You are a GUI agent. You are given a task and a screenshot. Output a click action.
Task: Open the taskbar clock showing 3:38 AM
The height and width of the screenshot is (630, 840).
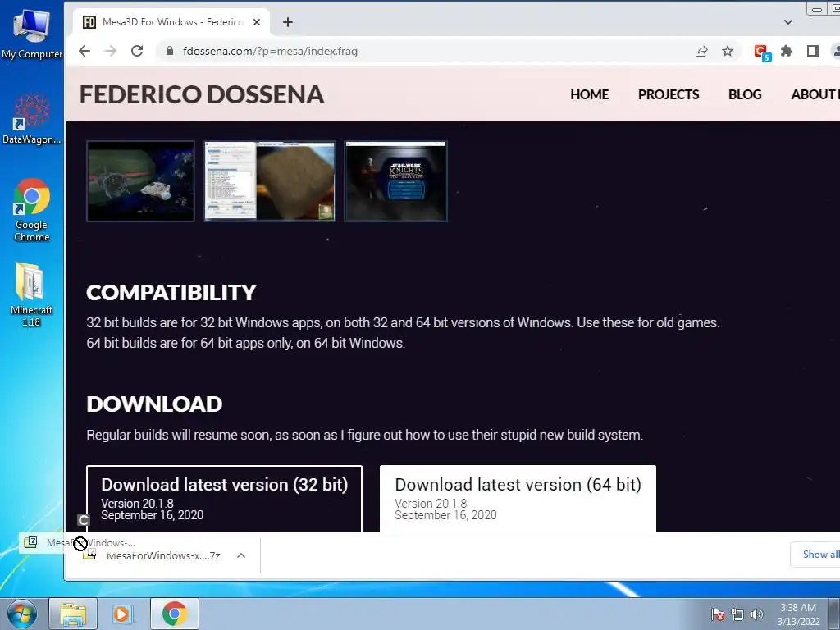(798, 614)
